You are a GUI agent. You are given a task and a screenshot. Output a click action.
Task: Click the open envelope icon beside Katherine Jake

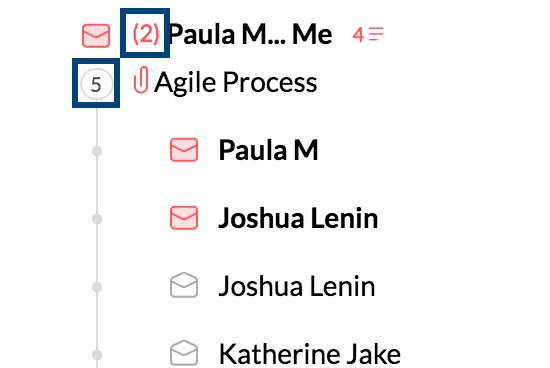tap(184, 353)
